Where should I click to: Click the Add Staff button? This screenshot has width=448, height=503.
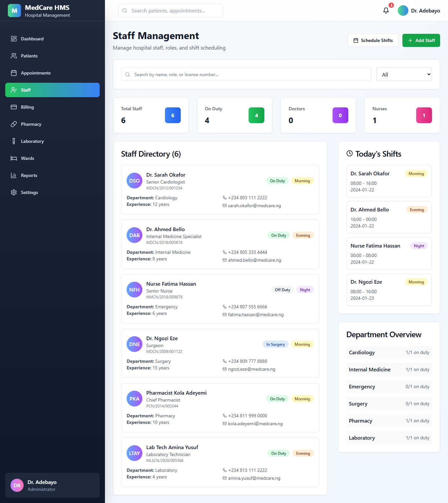pyautogui.click(x=421, y=40)
